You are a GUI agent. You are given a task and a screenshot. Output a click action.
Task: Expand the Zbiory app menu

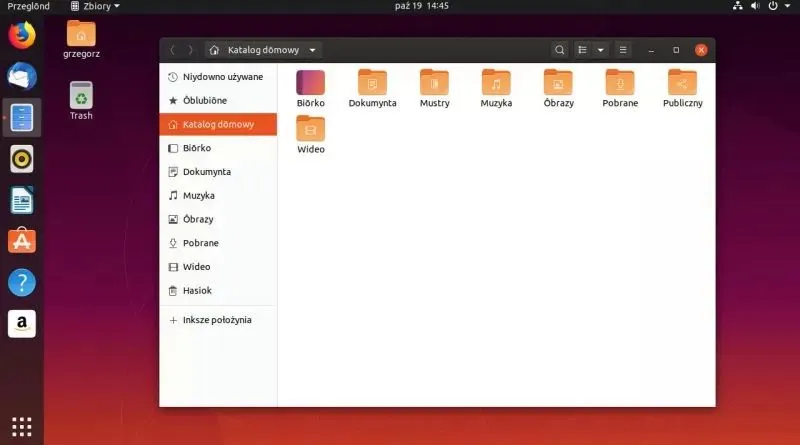point(95,6)
